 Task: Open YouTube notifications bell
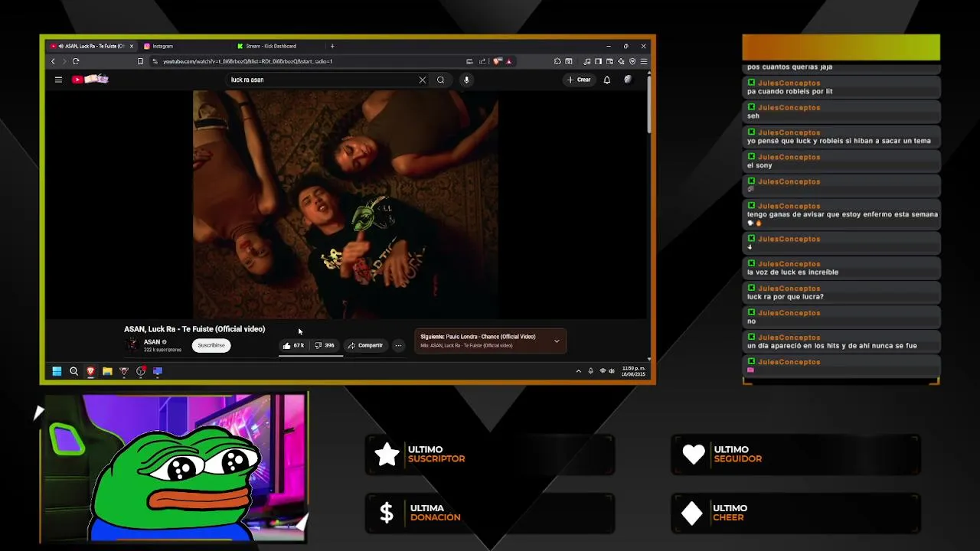607,80
